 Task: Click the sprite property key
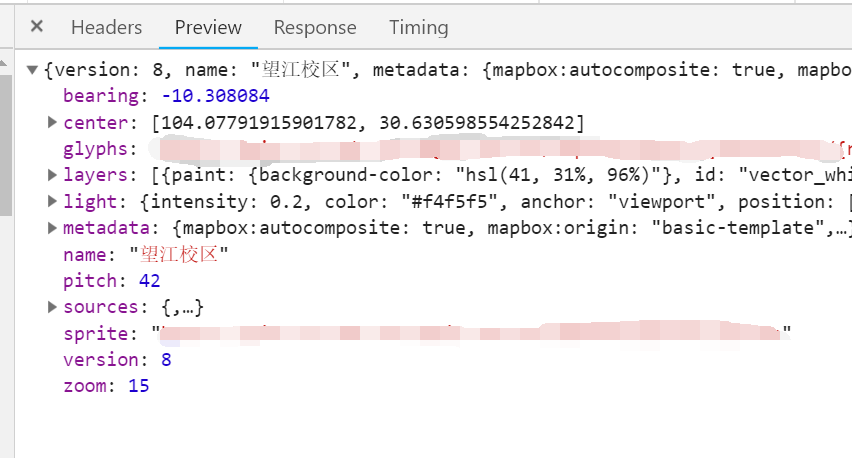[96, 334]
